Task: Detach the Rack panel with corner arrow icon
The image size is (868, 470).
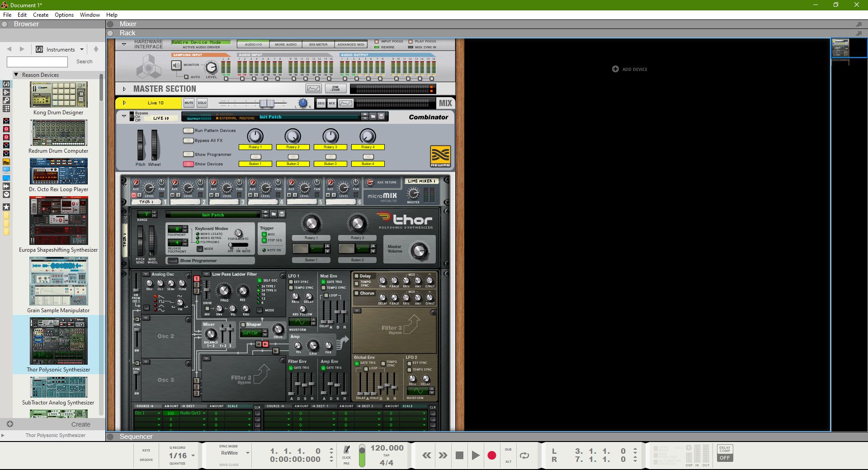Action: point(859,33)
